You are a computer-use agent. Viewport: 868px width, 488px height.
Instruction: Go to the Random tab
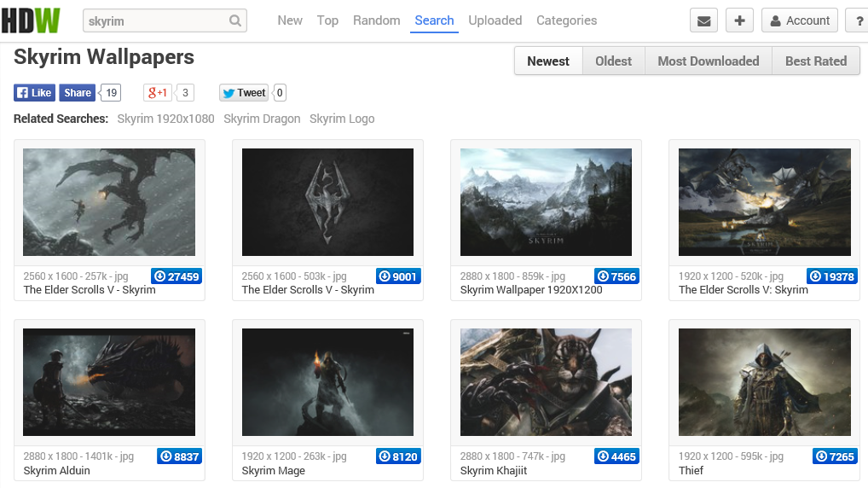(376, 20)
